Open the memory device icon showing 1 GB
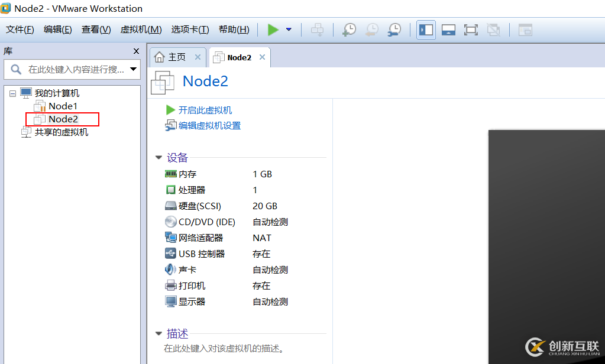The width and height of the screenshot is (605, 364). click(171, 174)
